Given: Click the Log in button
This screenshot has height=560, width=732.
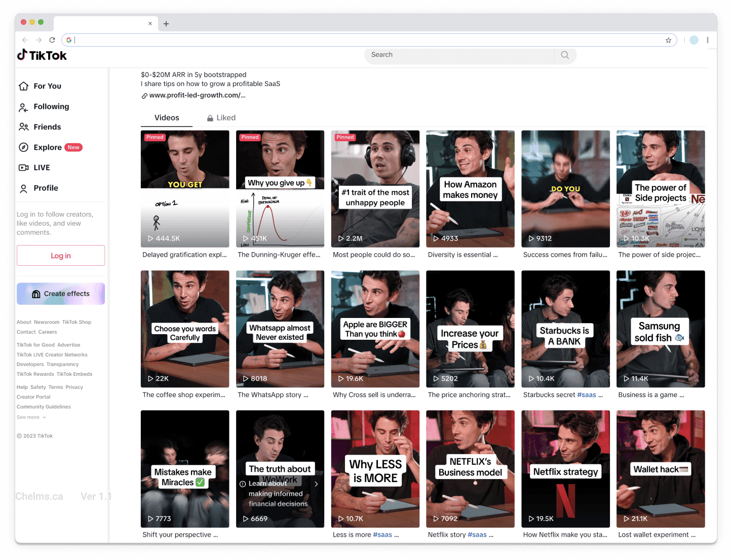Looking at the screenshot, I should coord(61,256).
